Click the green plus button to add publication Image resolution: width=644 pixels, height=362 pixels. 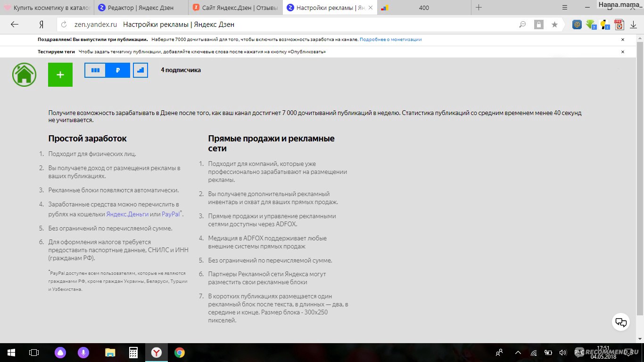pyautogui.click(x=60, y=74)
